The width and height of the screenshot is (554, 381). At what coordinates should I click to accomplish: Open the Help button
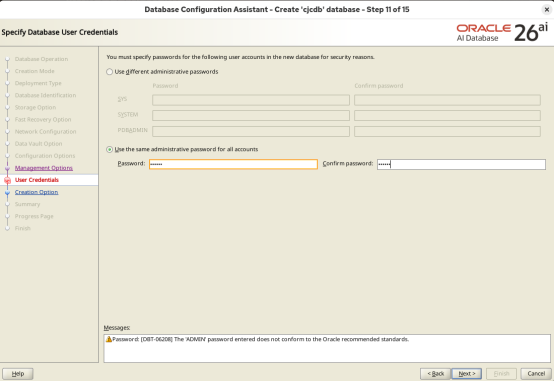18,374
